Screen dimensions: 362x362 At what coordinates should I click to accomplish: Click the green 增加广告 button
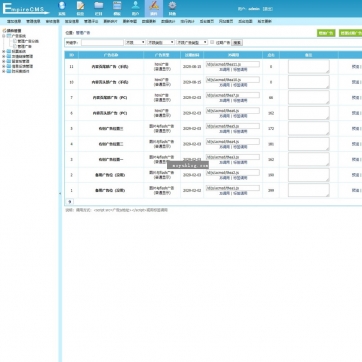click(326, 33)
